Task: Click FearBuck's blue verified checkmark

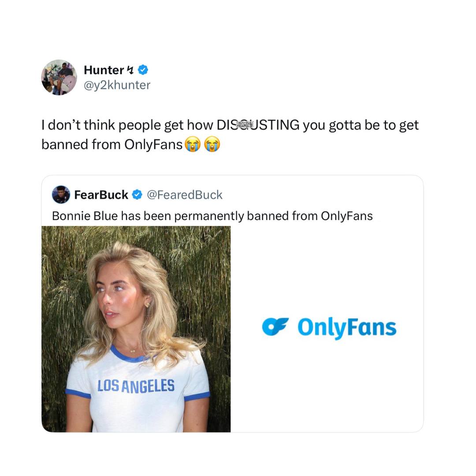Action: point(137,194)
